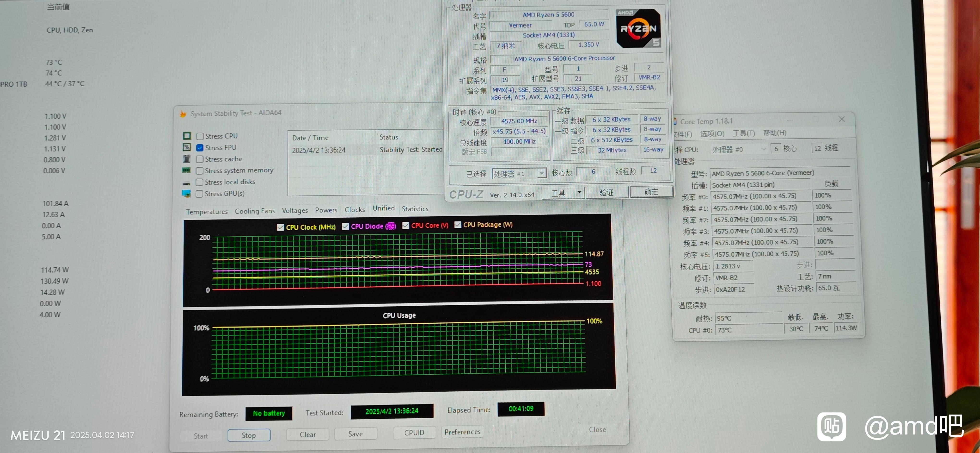Open the Core Temp 选项(O) menu
Viewport: 980px width, 453px height.
[x=712, y=134]
